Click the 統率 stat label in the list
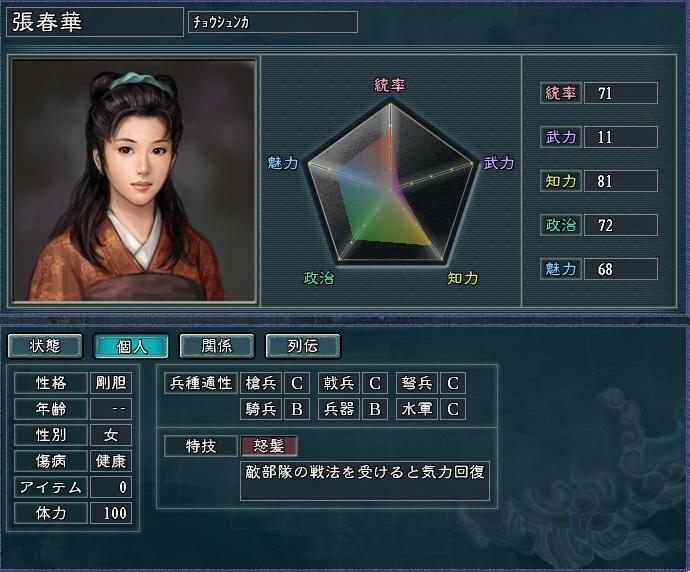 [561, 93]
